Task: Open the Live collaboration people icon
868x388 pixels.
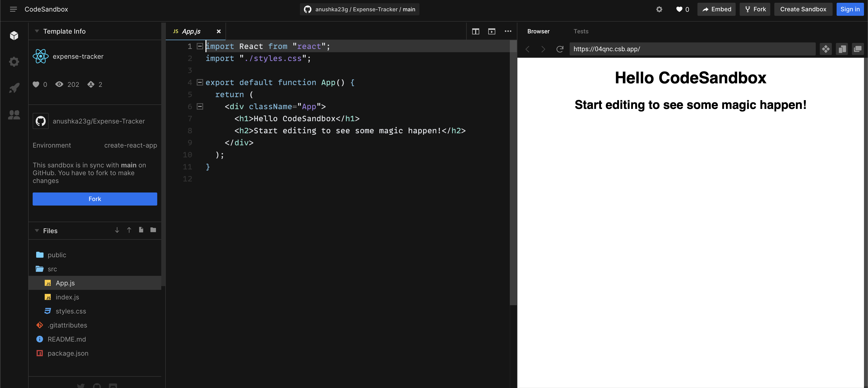Action: 14,114
